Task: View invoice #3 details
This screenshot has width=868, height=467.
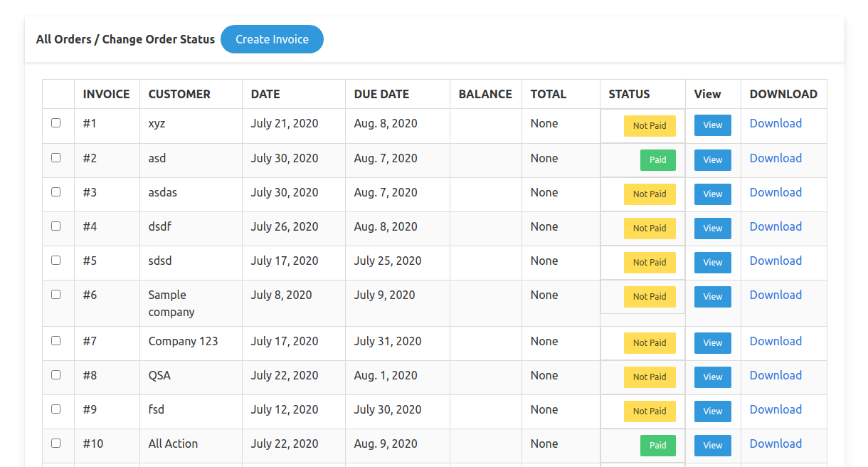Action: coord(712,194)
